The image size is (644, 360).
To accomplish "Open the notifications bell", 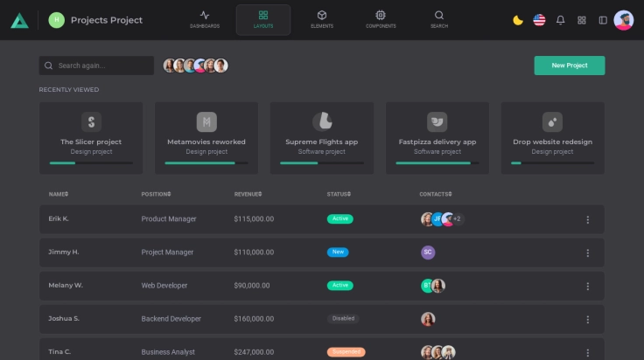I will click(561, 20).
